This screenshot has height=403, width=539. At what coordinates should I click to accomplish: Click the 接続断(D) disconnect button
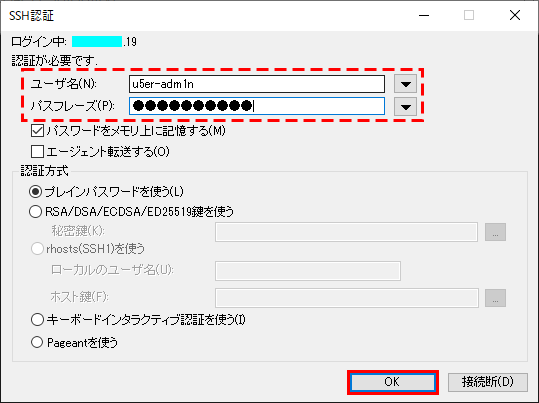point(487,382)
